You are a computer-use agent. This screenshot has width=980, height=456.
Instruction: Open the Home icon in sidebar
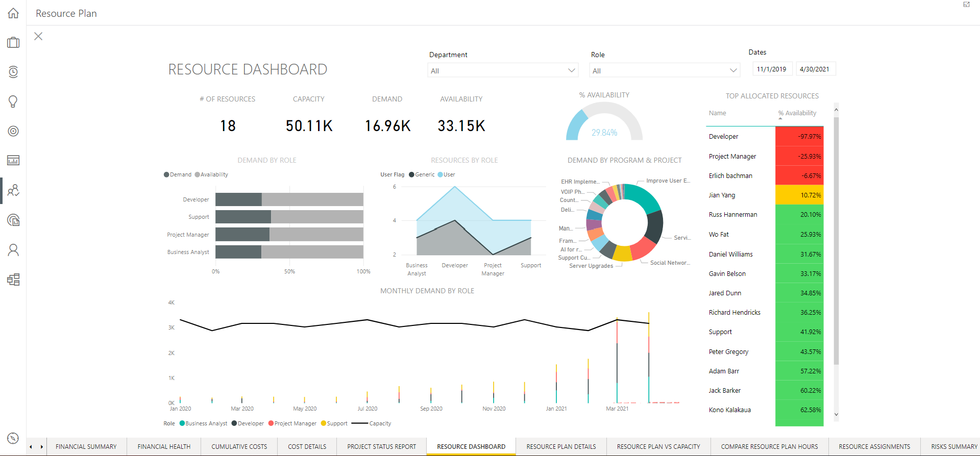pyautogui.click(x=13, y=13)
